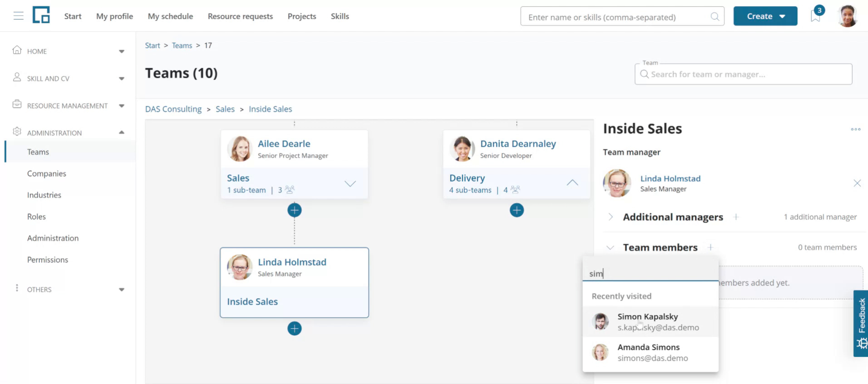The height and width of the screenshot is (384, 868).
Task: Add sub-team below Sales card
Action: click(294, 210)
